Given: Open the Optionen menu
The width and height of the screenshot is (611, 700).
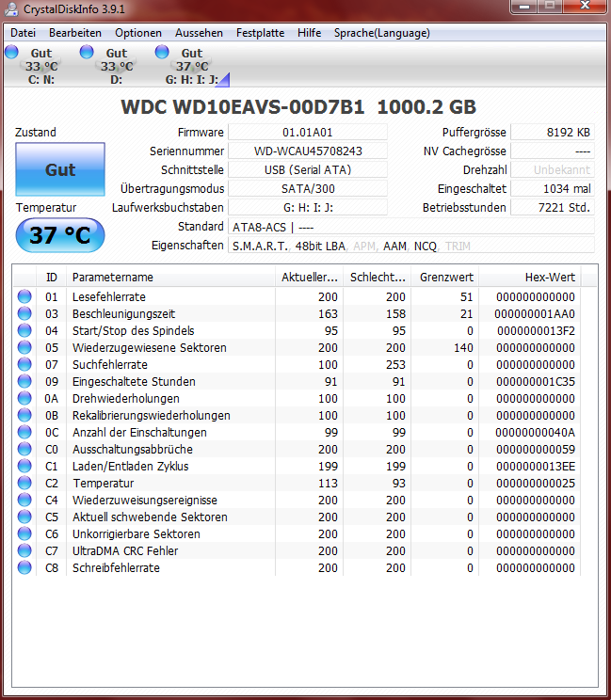Looking at the screenshot, I should tap(138, 33).
